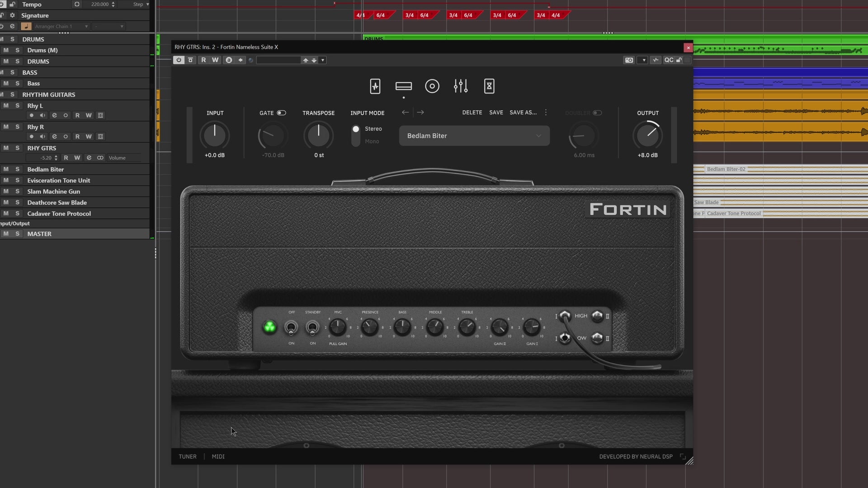Open the dropdown next to snapshot camera
Screen dimensions: 868x488
pos(643,60)
